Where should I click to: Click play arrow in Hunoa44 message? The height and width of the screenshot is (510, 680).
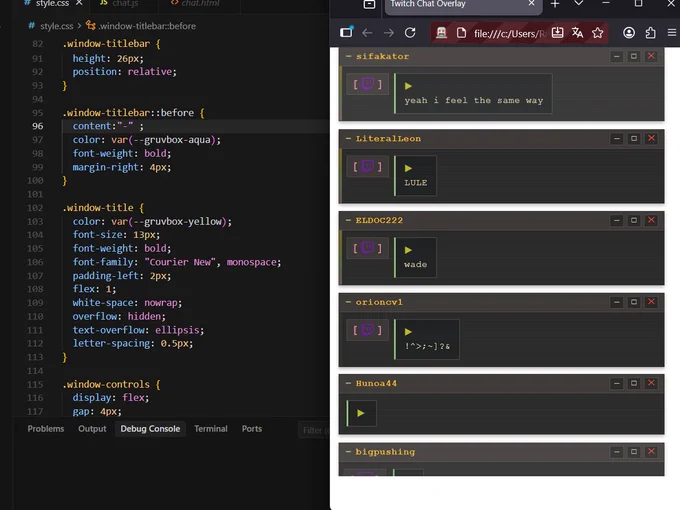tap(360, 413)
